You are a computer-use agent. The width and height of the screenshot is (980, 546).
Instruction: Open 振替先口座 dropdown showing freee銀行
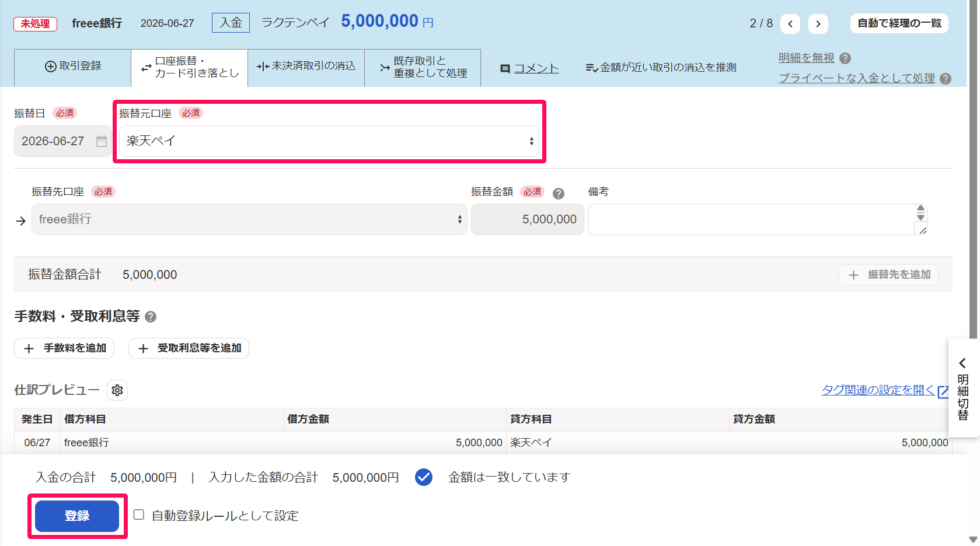click(249, 219)
